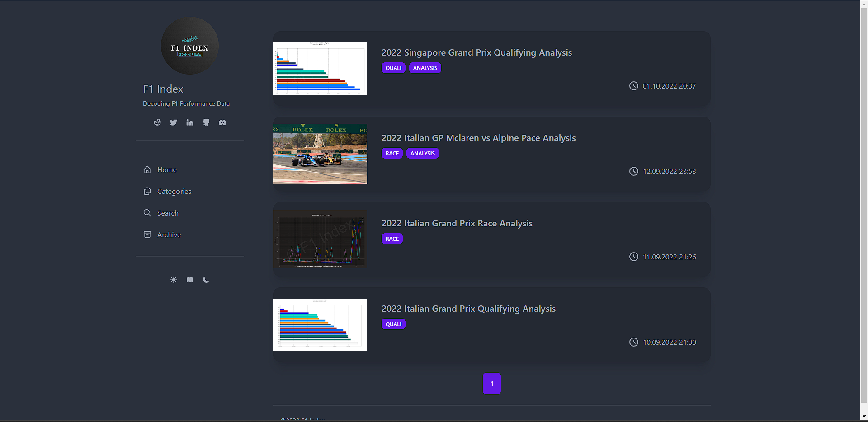Select RACE tag on Mclaren vs Alpine post
The height and width of the screenshot is (422, 868).
(x=392, y=153)
